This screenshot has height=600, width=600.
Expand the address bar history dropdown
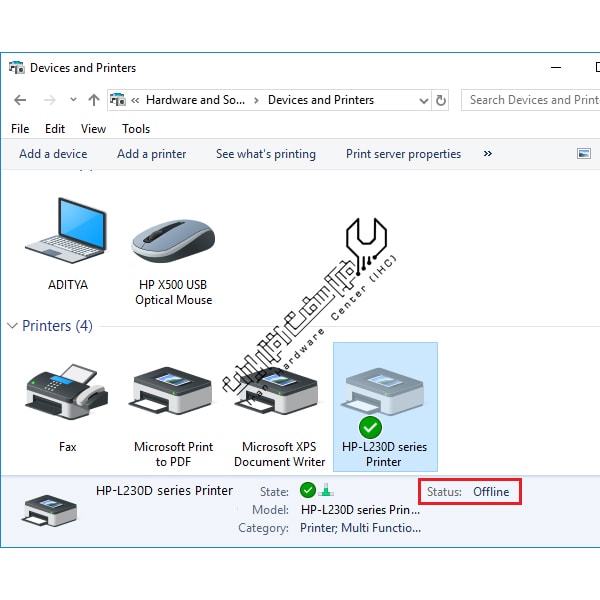pos(424,101)
